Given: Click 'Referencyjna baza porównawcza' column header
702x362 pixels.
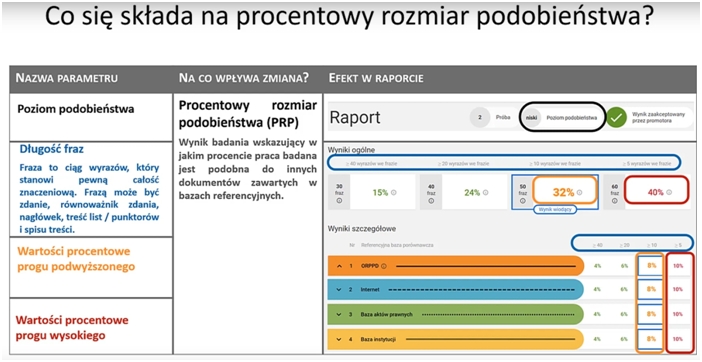Looking at the screenshot, I should (397, 245).
